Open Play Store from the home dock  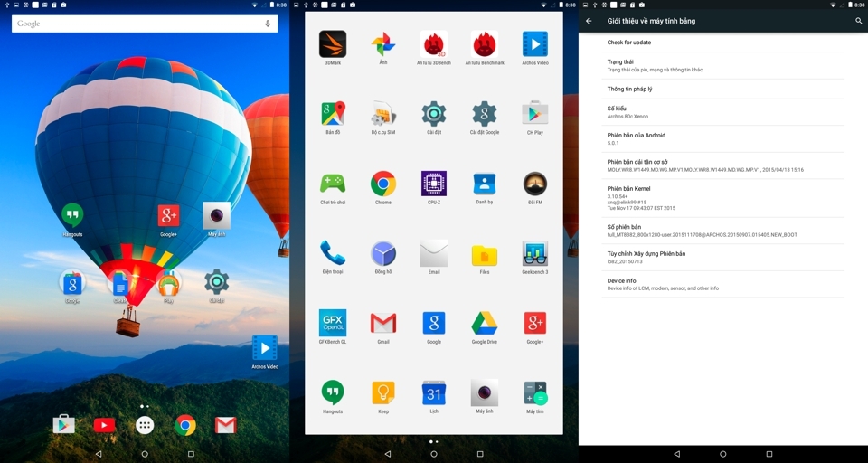[x=63, y=425]
